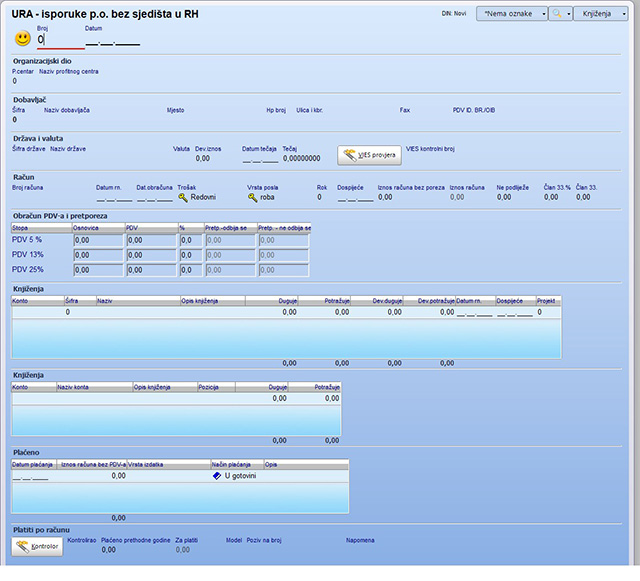The height and width of the screenshot is (581, 640).
Task: Select the Redovni trošak value
Action: [203, 197]
